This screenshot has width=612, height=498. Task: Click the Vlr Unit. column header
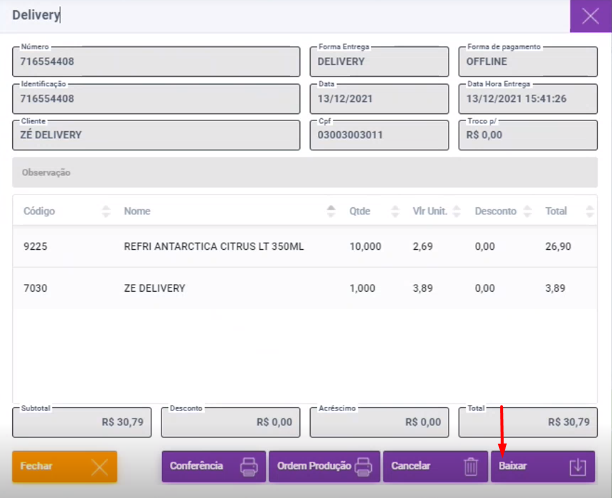pos(430,211)
